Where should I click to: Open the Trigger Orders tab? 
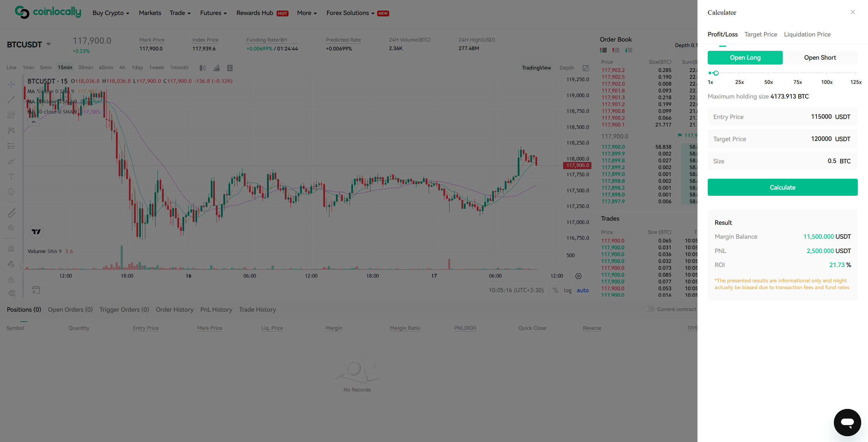coord(124,310)
